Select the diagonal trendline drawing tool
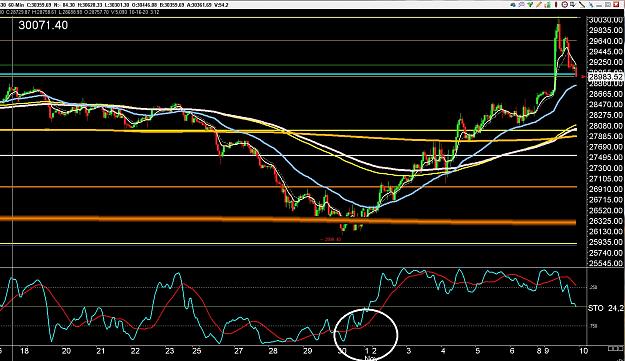The height and width of the screenshot is (361, 625). [x=582, y=5]
